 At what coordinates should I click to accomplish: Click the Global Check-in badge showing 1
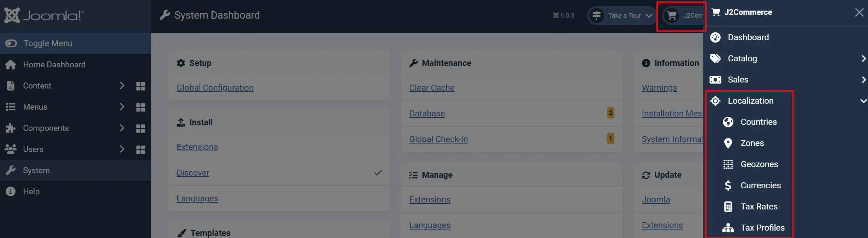tap(610, 139)
